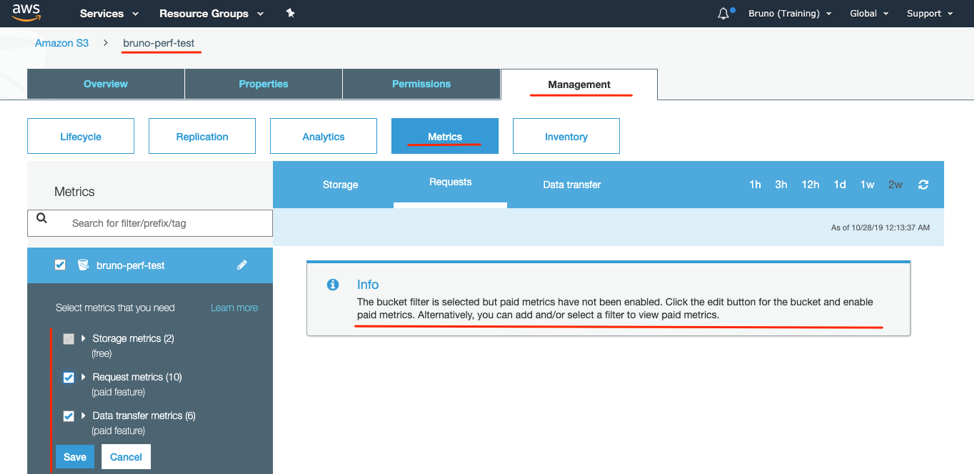Click the 'As of 10/28/19 12:13:37 AM' timestamp
974x474 pixels.
tap(880, 228)
